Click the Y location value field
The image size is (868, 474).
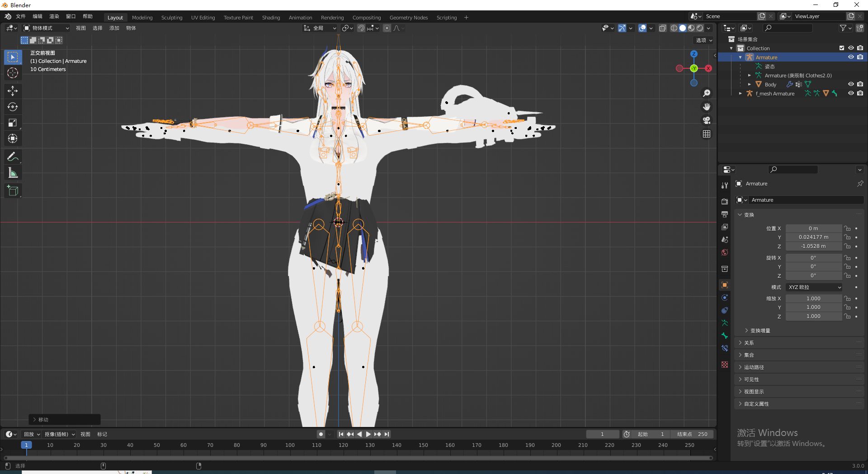pyautogui.click(x=814, y=237)
